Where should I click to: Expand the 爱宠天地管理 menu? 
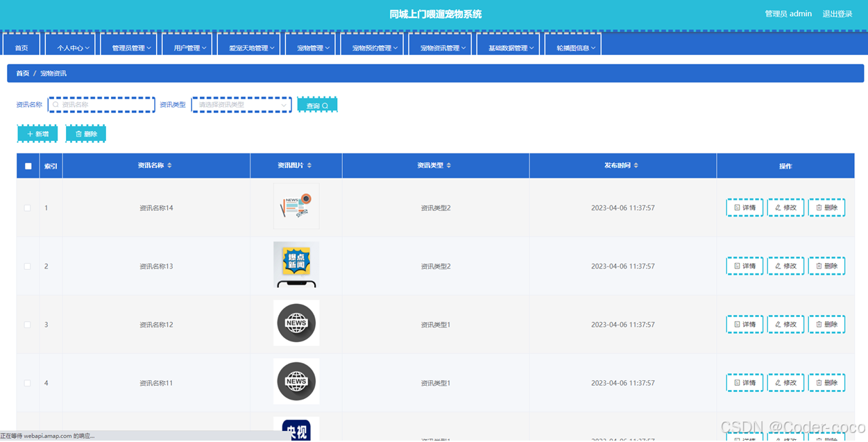[x=248, y=45]
